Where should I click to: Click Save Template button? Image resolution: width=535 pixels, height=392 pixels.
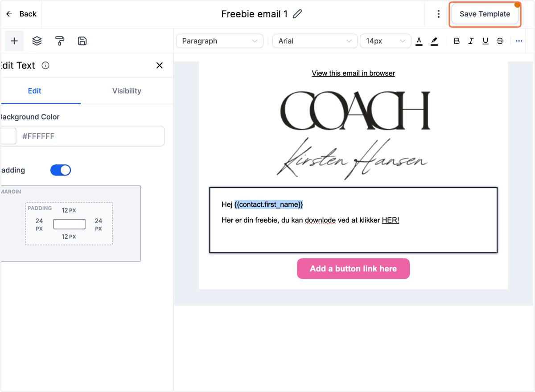[485, 14]
